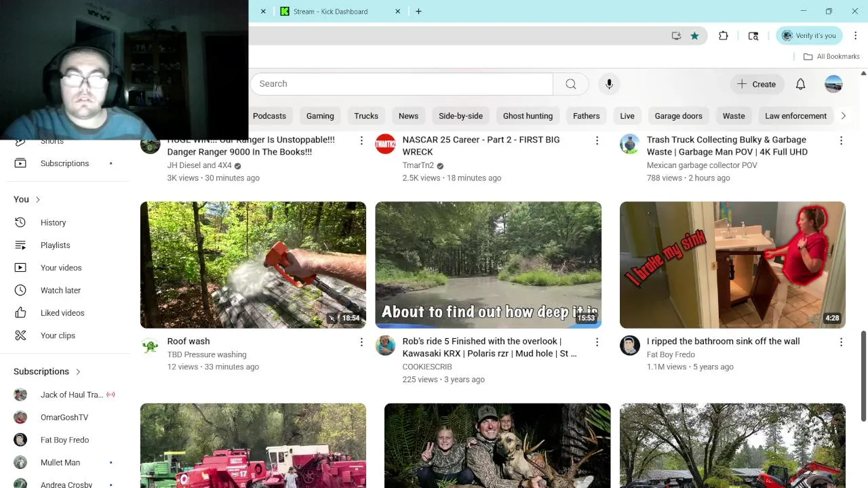Open options for NASCAR 25 Career video
Screen dimensions: 868x488
pyautogui.click(x=597, y=140)
